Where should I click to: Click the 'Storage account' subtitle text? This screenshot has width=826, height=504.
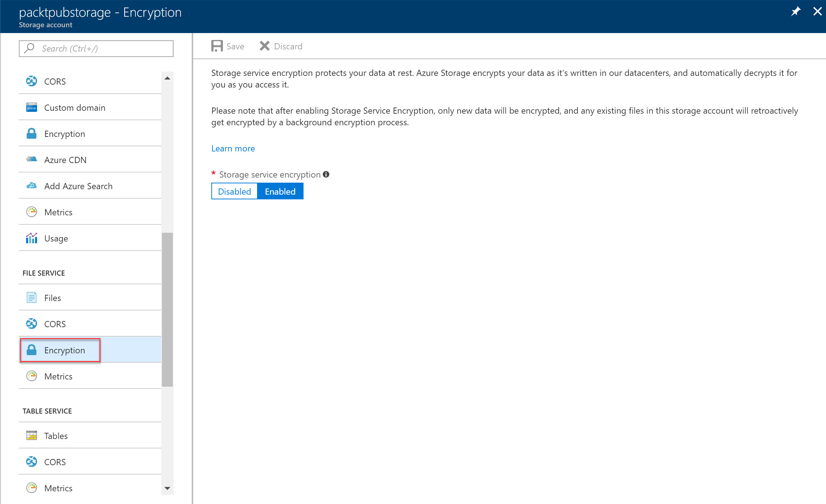click(x=45, y=25)
